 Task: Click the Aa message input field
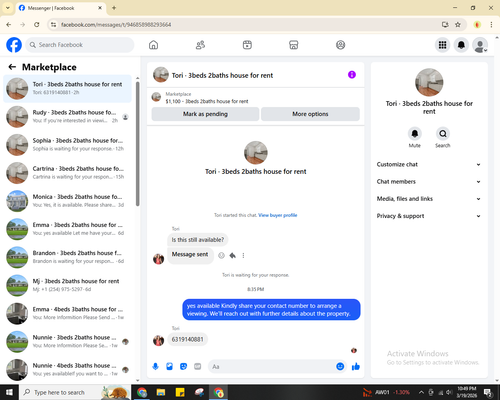pyautogui.click(x=272, y=367)
